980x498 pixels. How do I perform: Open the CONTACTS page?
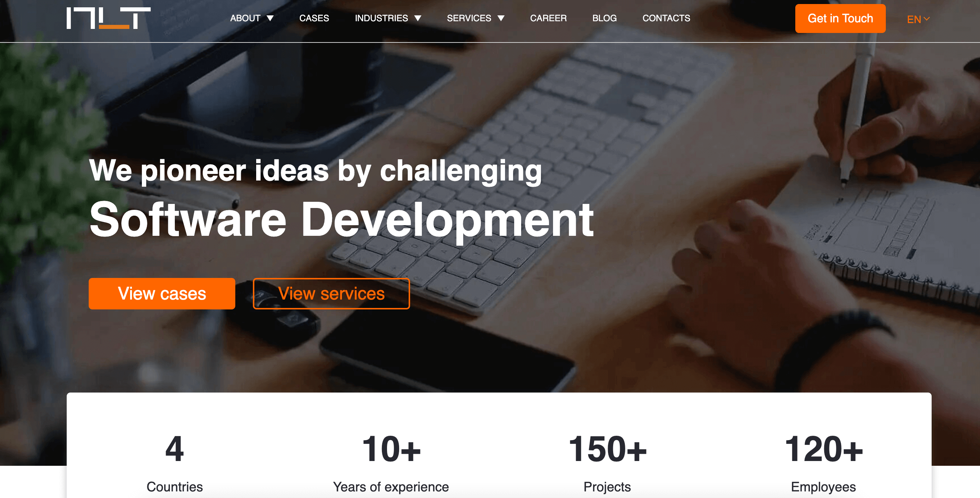(666, 18)
